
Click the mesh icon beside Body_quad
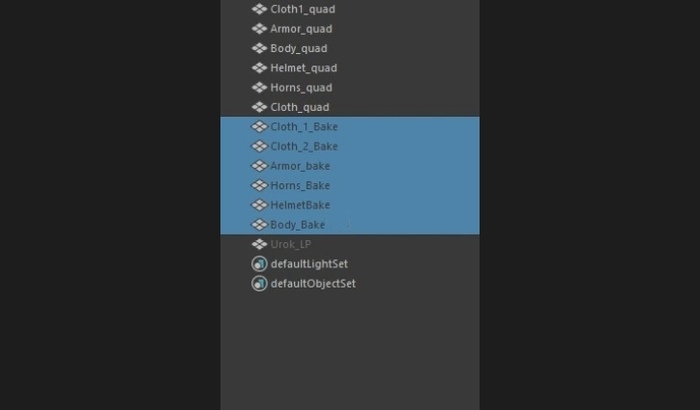point(259,48)
